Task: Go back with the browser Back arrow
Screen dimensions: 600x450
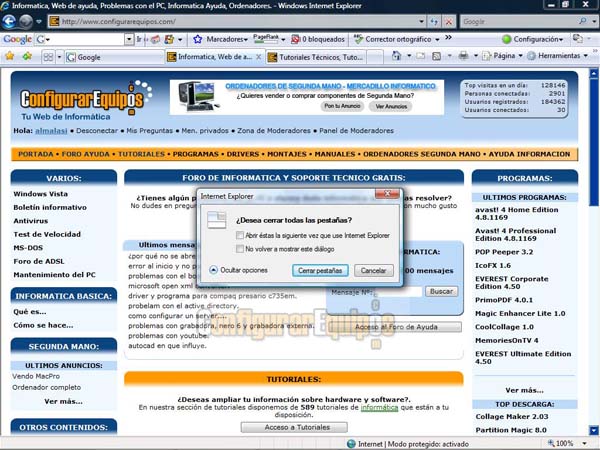Action: tap(9, 22)
